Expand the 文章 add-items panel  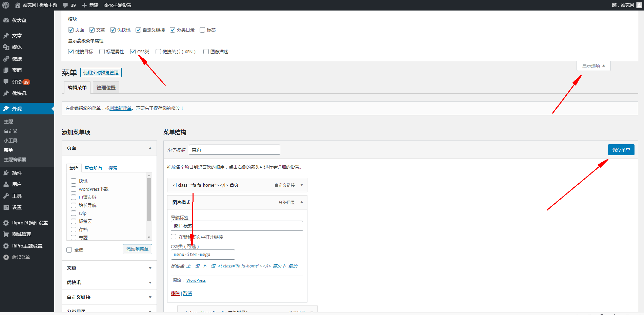click(150, 268)
